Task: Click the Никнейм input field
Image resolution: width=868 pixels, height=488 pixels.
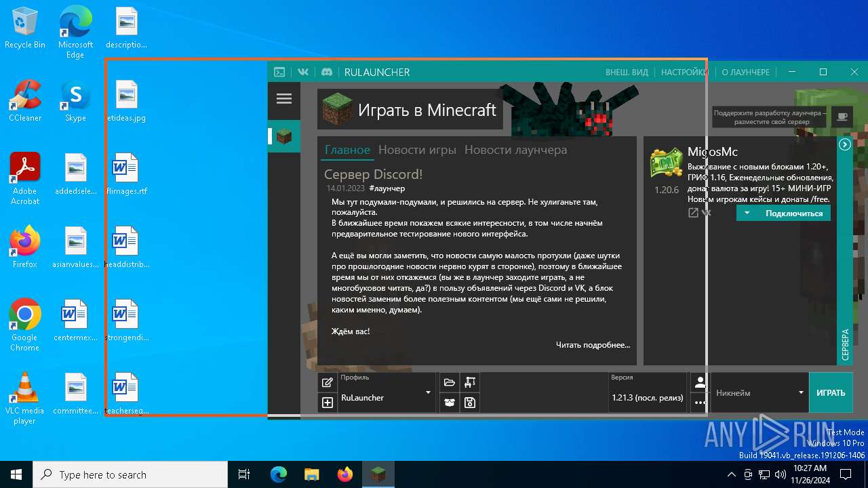Action: coord(753,392)
